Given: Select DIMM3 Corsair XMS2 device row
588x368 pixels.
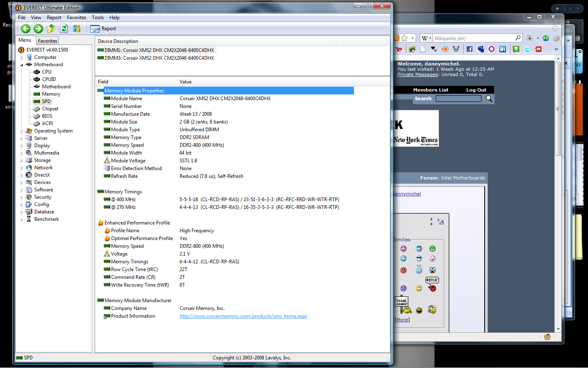Looking at the screenshot, I should pyautogui.click(x=156, y=58).
